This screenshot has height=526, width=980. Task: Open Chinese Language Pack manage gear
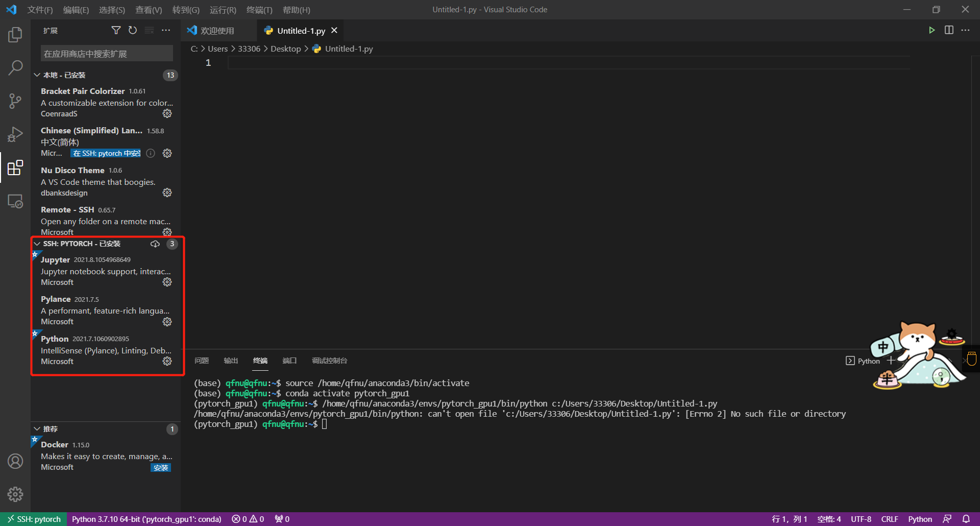(x=167, y=153)
